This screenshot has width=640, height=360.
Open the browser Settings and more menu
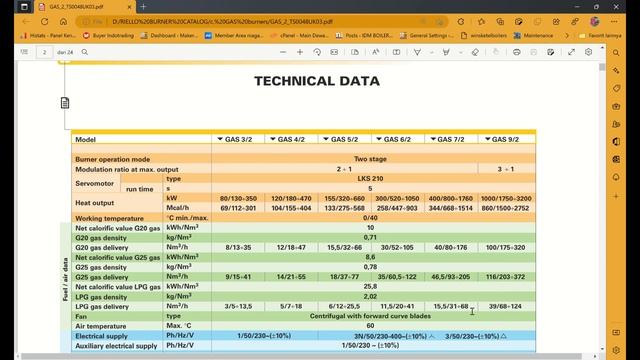click(614, 22)
